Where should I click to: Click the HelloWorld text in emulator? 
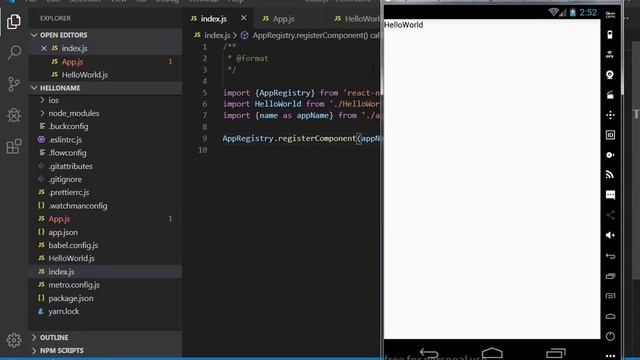404,25
